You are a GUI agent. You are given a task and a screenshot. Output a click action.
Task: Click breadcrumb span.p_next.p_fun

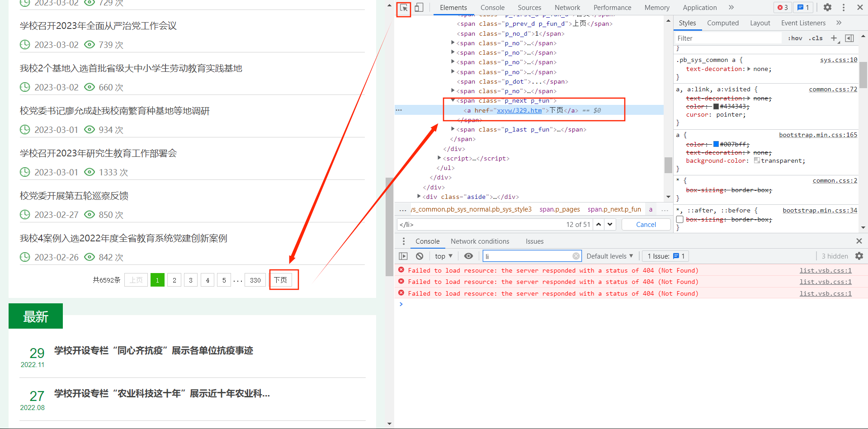click(614, 209)
